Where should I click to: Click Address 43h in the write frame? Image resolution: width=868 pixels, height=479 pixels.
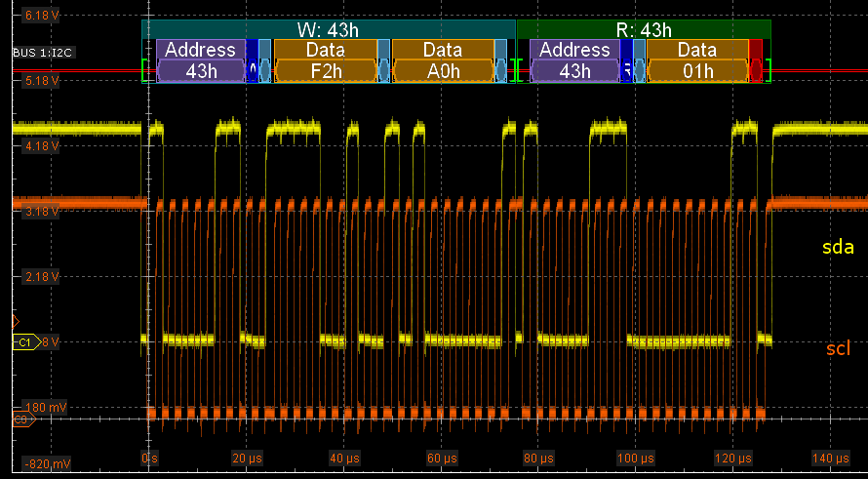click(200, 60)
